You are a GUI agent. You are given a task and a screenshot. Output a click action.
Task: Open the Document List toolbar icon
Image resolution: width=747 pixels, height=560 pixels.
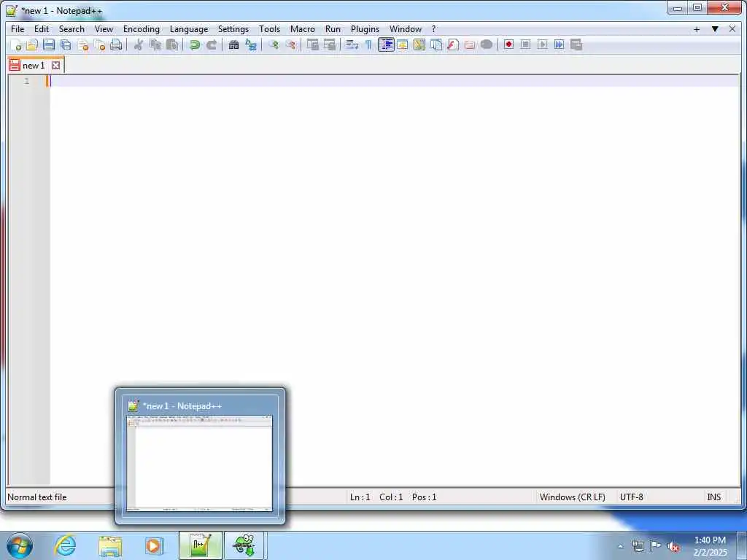point(436,44)
